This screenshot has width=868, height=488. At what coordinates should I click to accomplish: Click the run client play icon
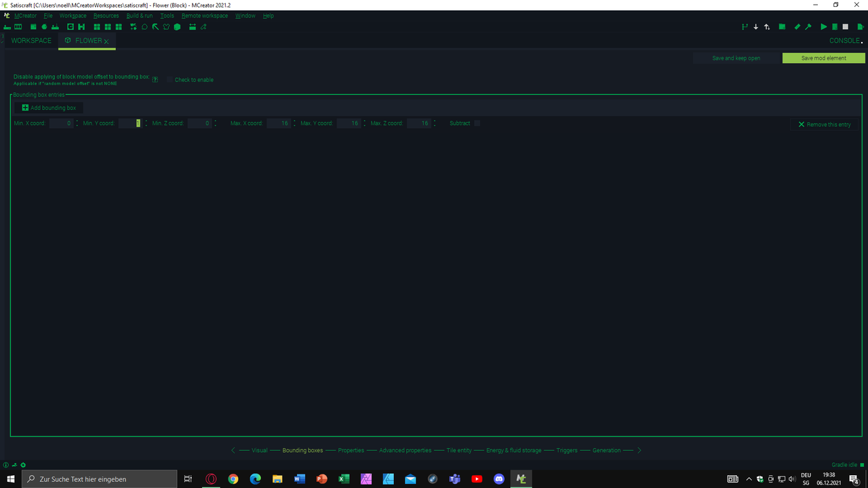tap(824, 27)
